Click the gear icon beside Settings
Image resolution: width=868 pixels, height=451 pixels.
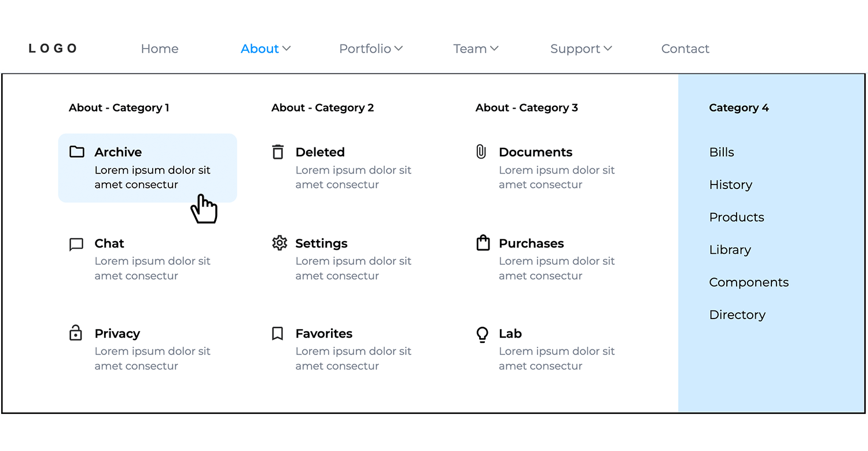pos(279,243)
